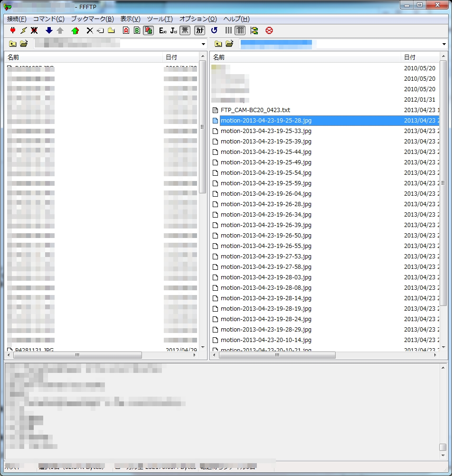Click log pane scroll up arrow
Screen dimensions: 452x476
(443, 368)
